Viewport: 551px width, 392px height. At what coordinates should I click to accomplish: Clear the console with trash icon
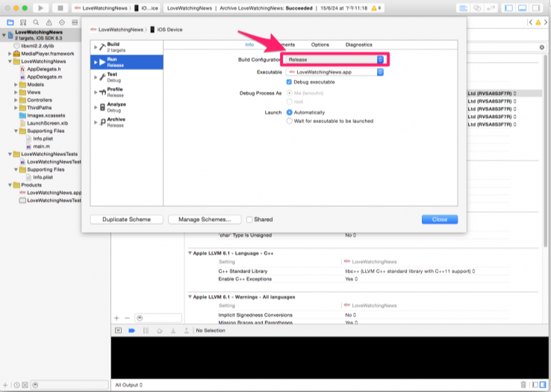pyautogui.click(x=523, y=385)
